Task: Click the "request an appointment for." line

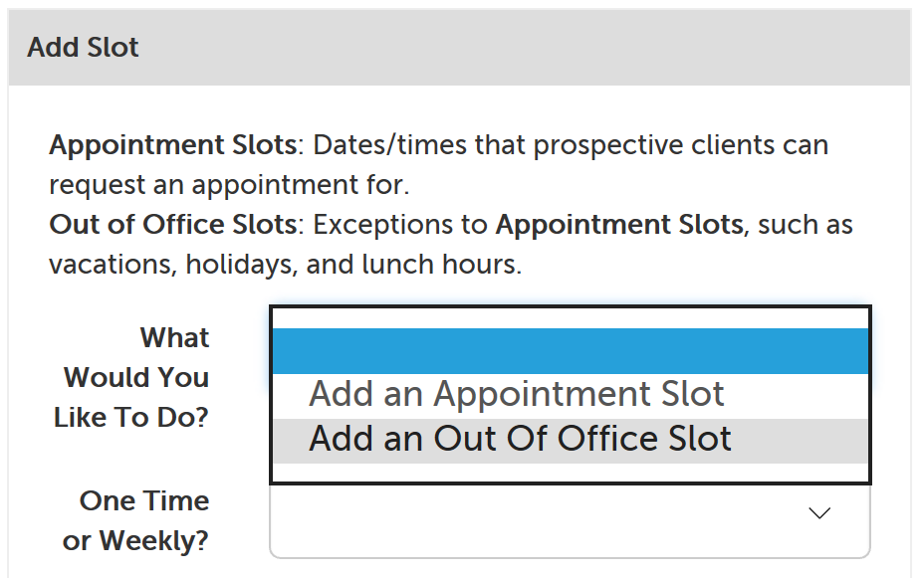Action: 229,185
